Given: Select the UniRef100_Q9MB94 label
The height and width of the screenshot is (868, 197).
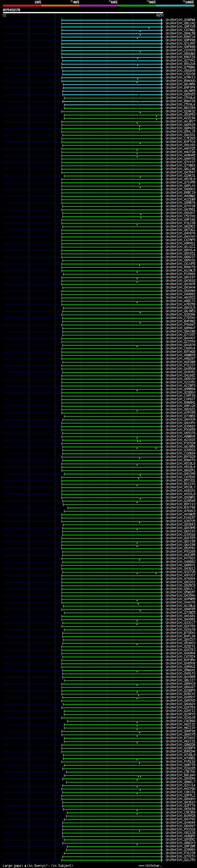Looking at the screenshot, I should pyautogui.click(x=180, y=389).
